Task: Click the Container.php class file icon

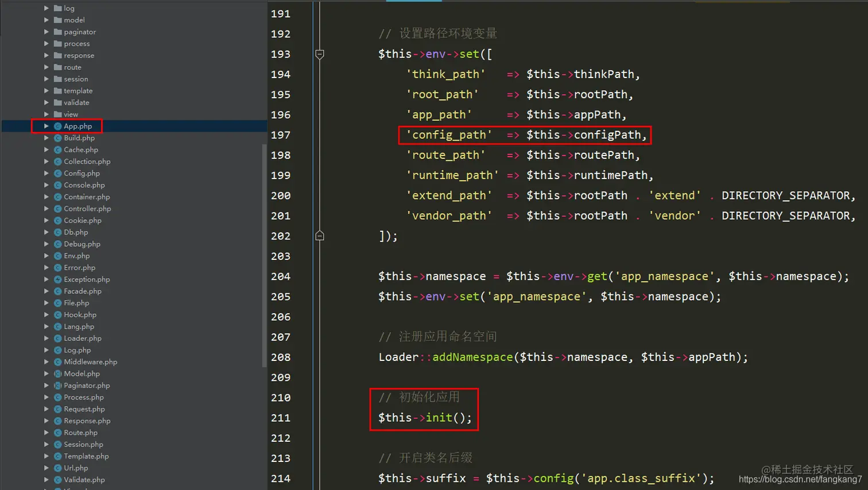Action: coord(57,197)
